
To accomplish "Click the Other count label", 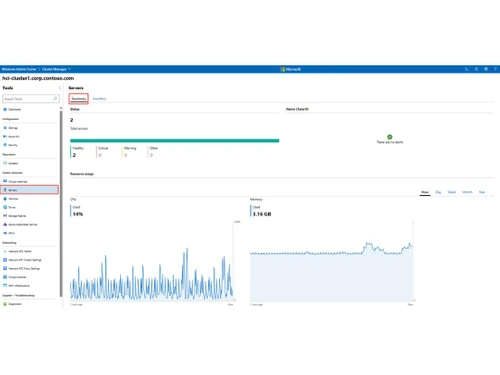I will pos(154,148).
